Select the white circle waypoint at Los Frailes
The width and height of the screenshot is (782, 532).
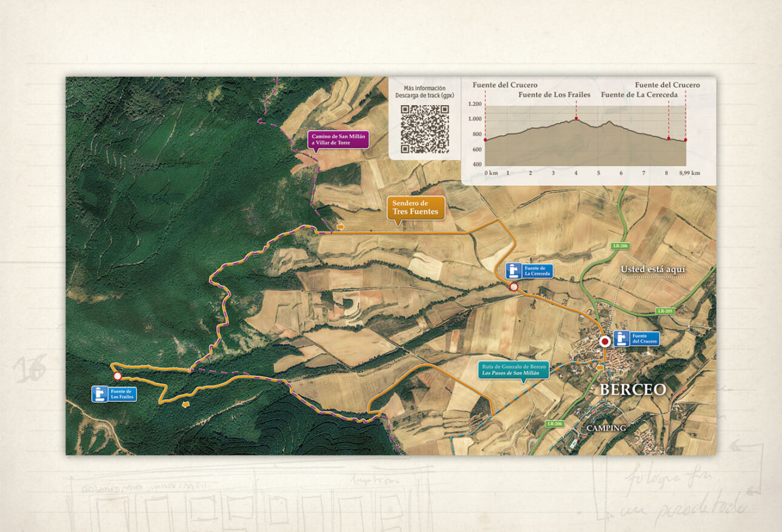(117, 376)
